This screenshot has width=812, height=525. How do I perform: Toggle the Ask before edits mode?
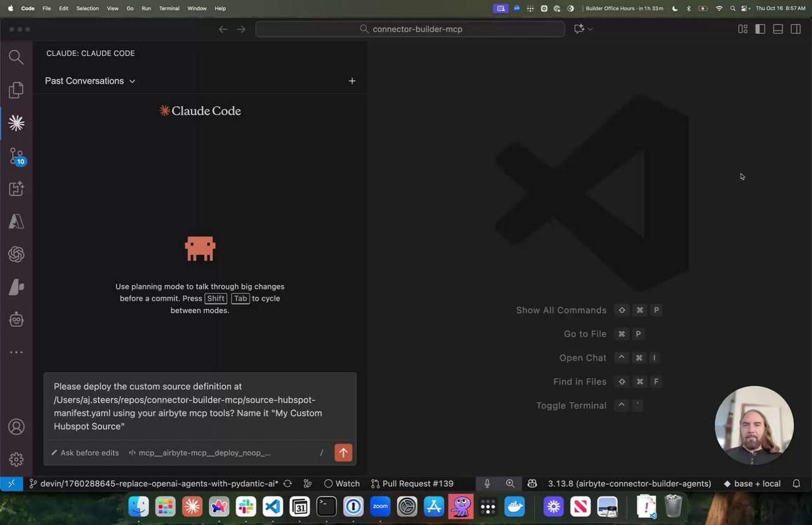point(85,453)
